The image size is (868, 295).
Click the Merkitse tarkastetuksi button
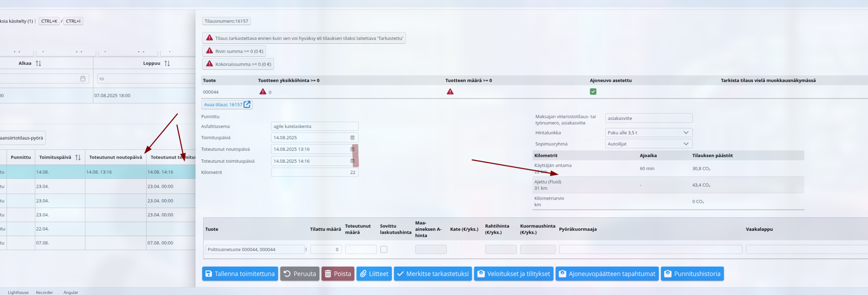pyautogui.click(x=433, y=274)
